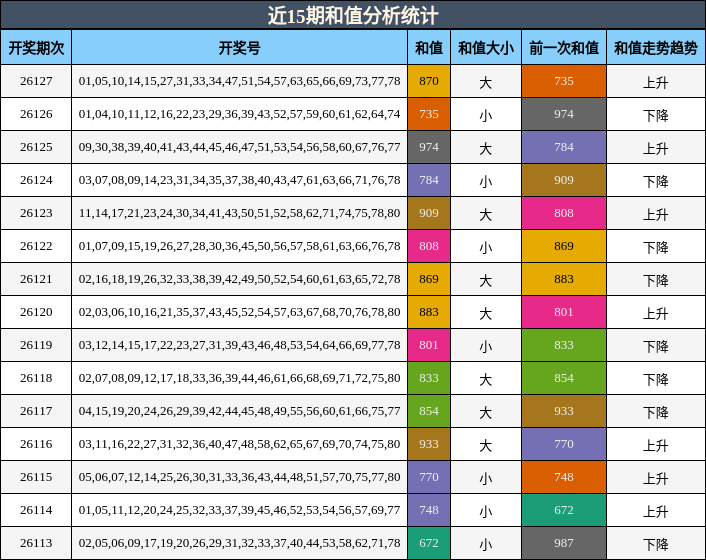Screen dimensions: 706x560
Task: Click the 和值 cell 770 in row 26115
Action: (x=429, y=477)
